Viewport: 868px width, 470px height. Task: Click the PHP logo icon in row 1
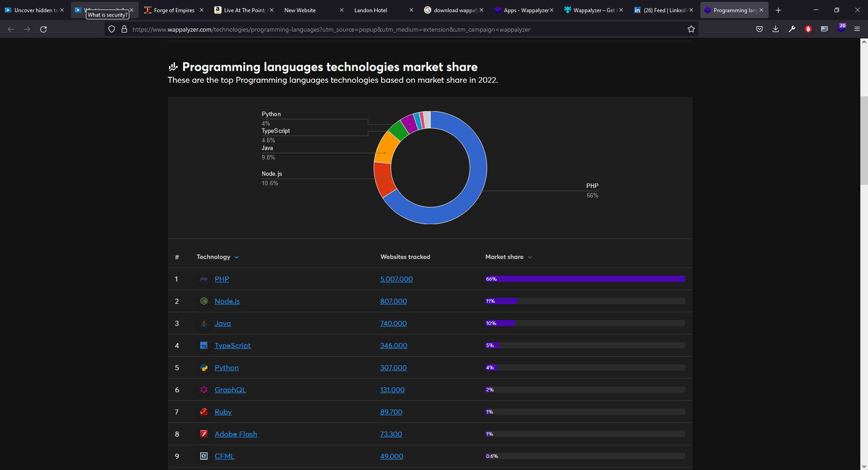pos(204,279)
